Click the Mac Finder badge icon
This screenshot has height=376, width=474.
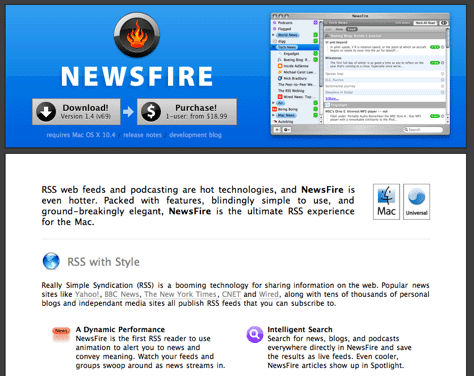(x=386, y=202)
